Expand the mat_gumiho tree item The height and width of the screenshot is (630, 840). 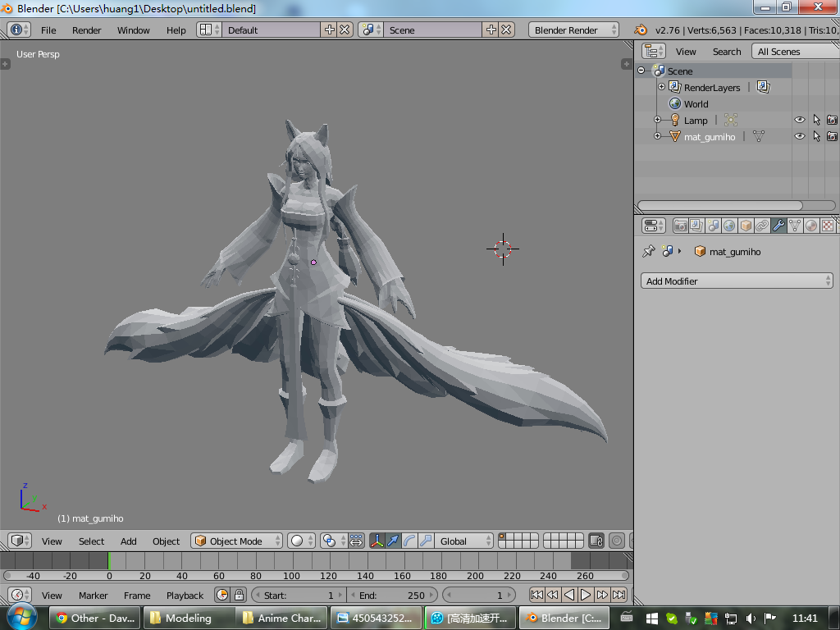point(657,136)
